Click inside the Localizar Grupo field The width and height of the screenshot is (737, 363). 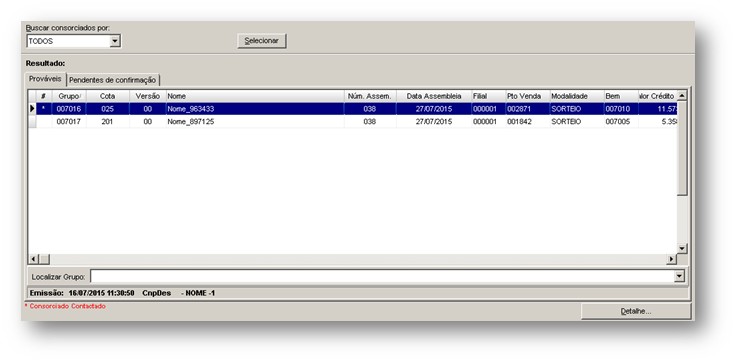coord(383,276)
